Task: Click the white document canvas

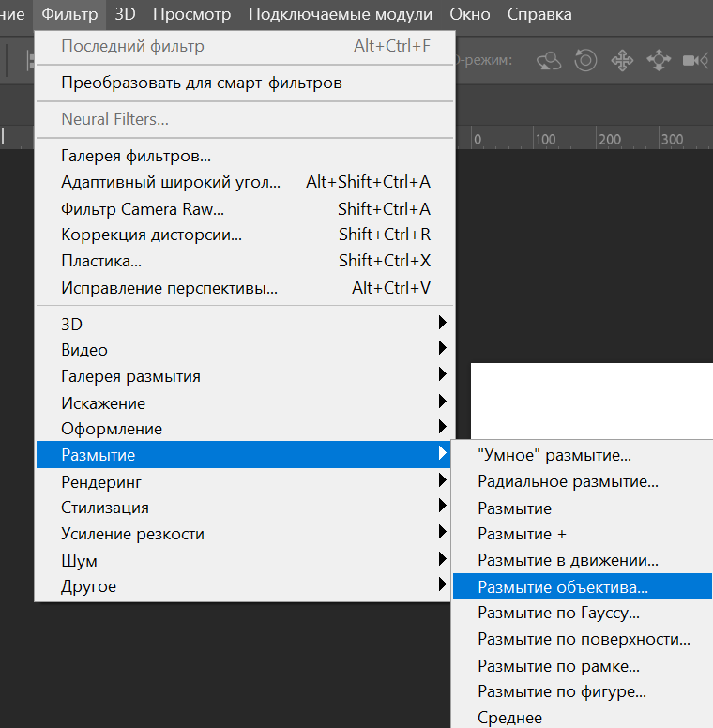Action: [592, 401]
